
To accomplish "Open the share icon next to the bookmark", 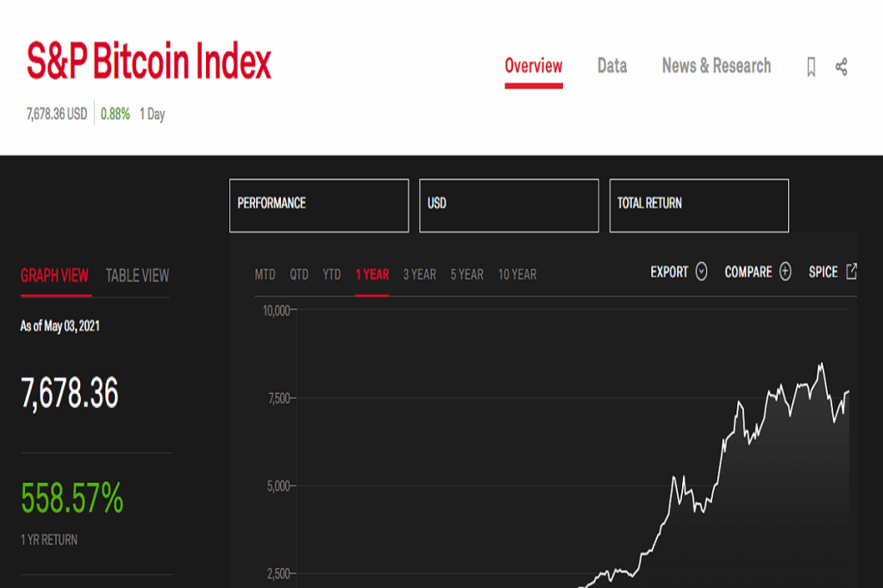I will point(840,66).
